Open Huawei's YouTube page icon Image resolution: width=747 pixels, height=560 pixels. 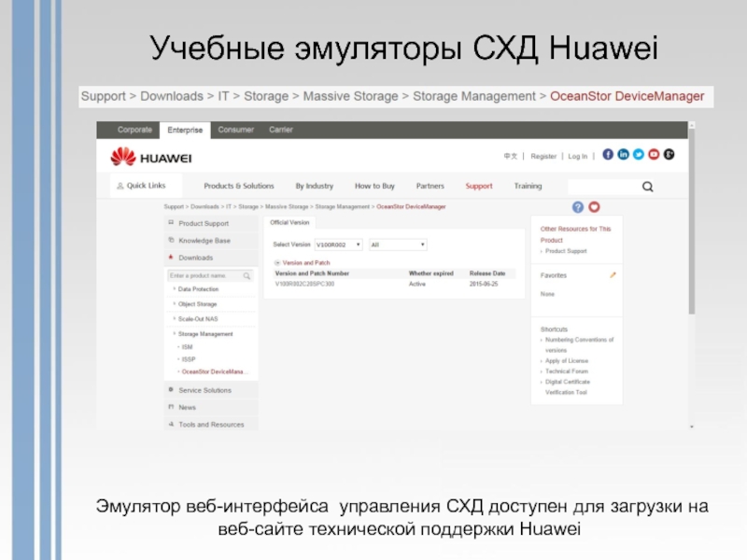(x=654, y=154)
